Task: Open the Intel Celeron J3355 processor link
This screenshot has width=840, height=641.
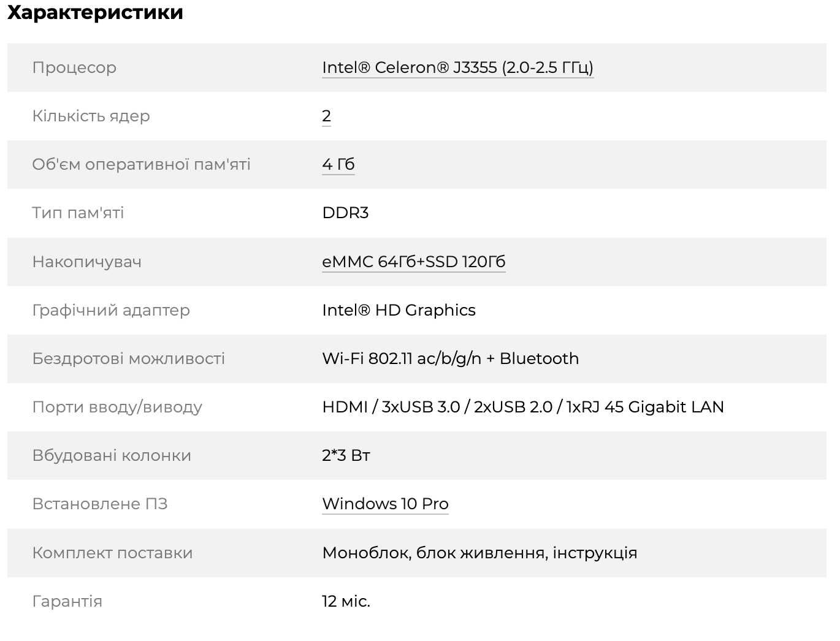Action: point(457,67)
